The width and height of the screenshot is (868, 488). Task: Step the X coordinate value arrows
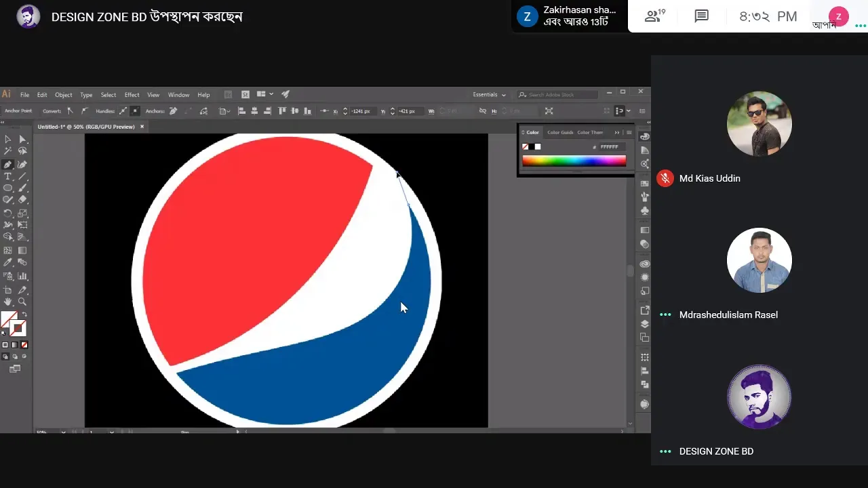(x=345, y=111)
